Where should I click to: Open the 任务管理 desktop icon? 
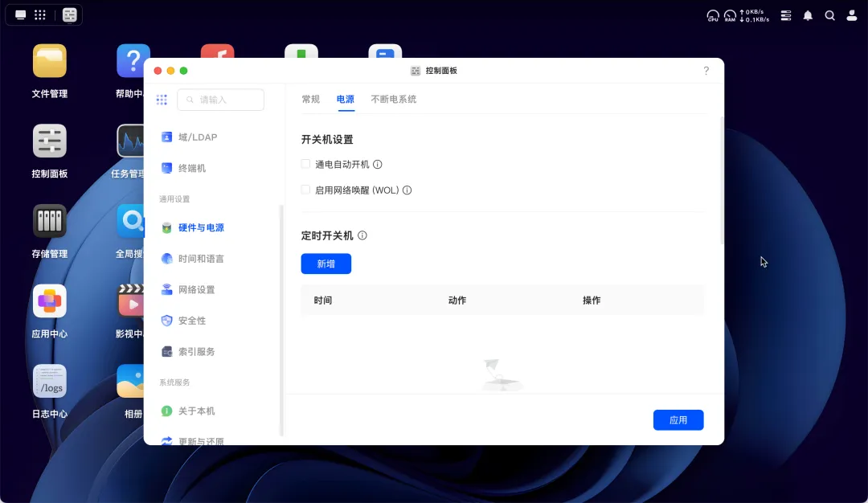click(131, 141)
